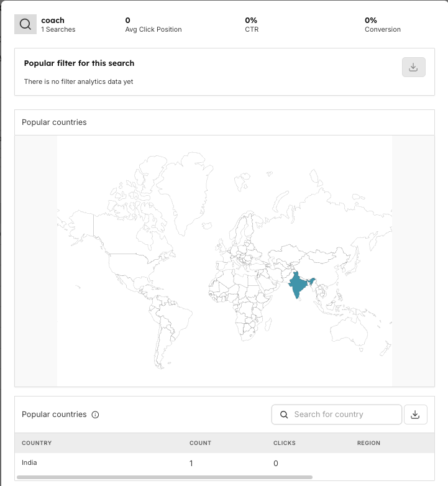
Task: Sort by the COUNTRY column header
Action: 37,443
